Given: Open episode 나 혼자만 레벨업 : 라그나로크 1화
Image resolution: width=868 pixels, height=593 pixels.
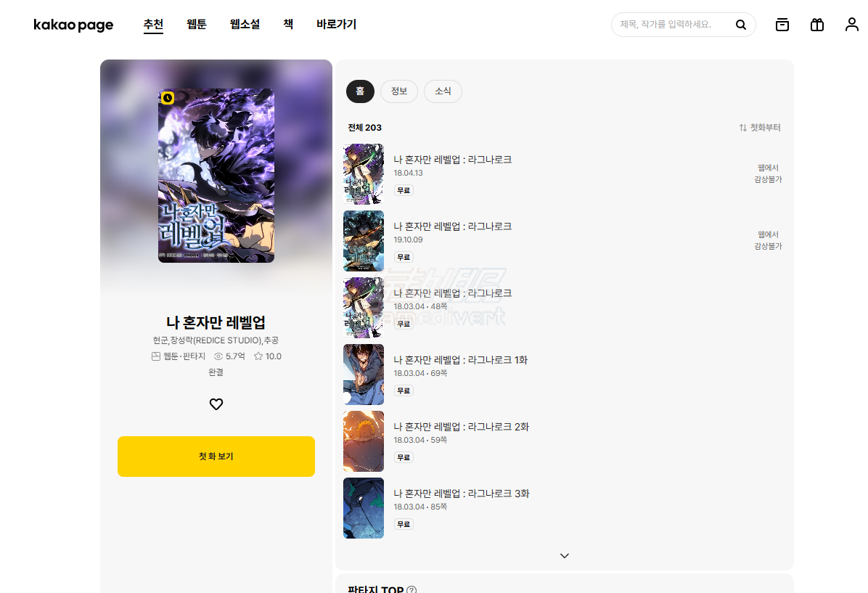Looking at the screenshot, I should pyautogui.click(x=460, y=359).
